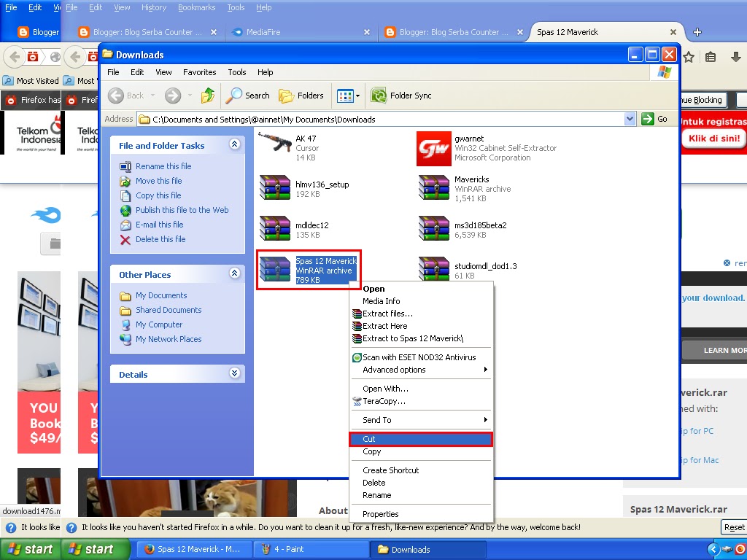Screen dimensions: 747x560
Task: Choose Extract to Spas 12 Maverick\
Action: click(x=421, y=338)
